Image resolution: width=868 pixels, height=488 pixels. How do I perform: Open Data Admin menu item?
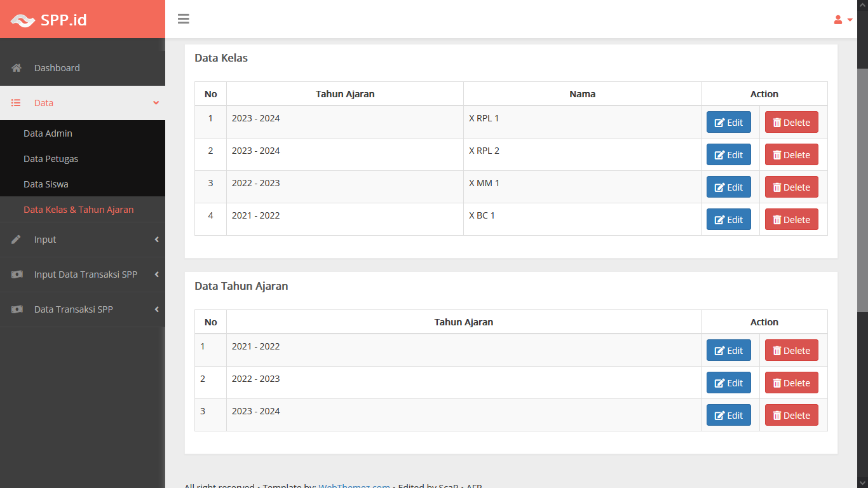click(x=48, y=133)
